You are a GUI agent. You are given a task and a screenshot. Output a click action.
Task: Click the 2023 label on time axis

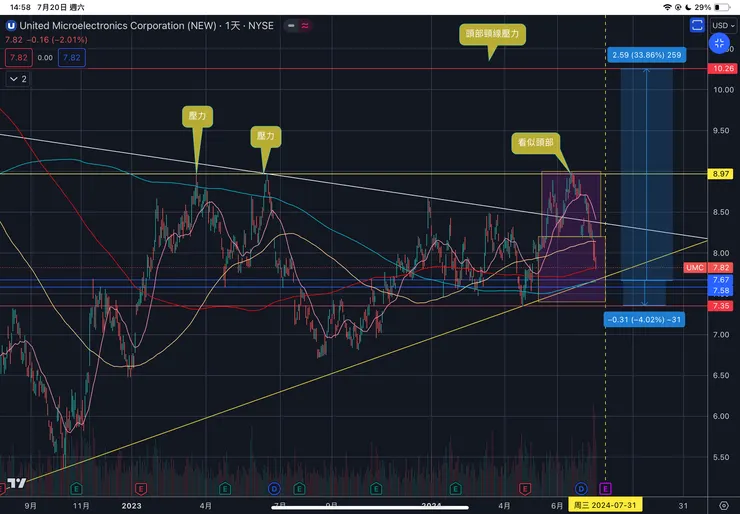pos(131,506)
